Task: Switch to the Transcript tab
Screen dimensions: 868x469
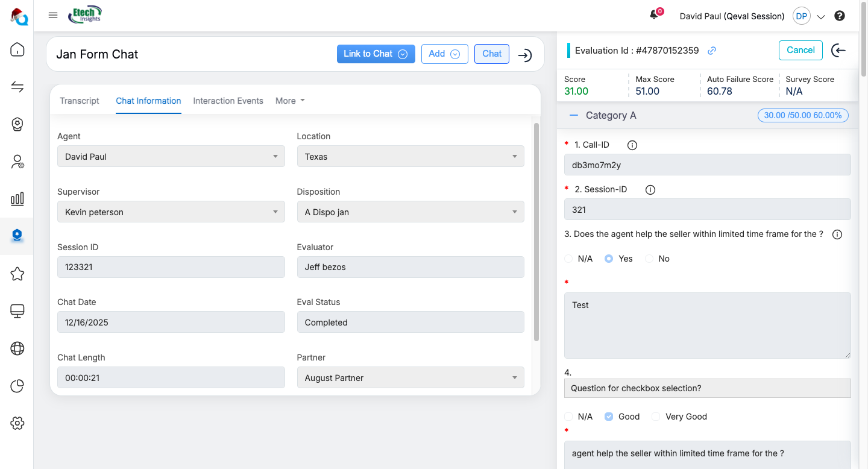Action: point(80,101)
